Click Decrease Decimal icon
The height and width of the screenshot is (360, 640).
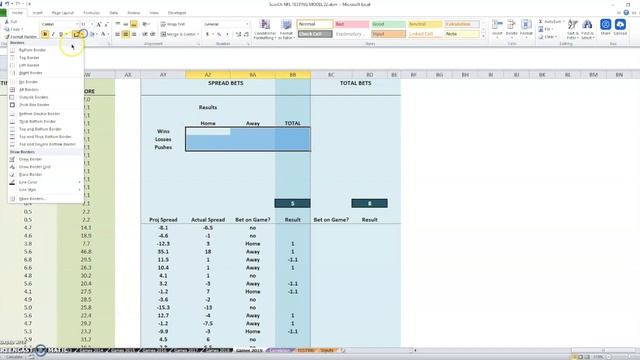pyautogui.click(x=246, y=34)
